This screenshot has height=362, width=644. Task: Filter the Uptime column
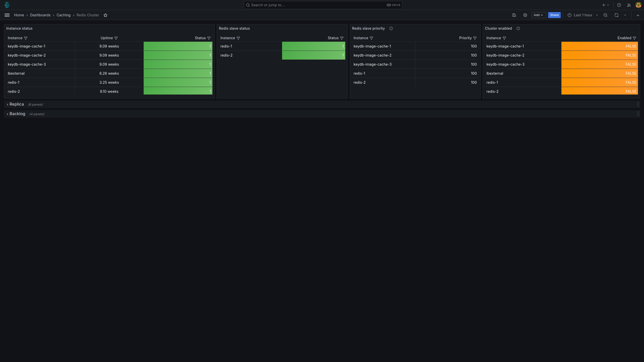pyautogui.click(x=116, y=38)
